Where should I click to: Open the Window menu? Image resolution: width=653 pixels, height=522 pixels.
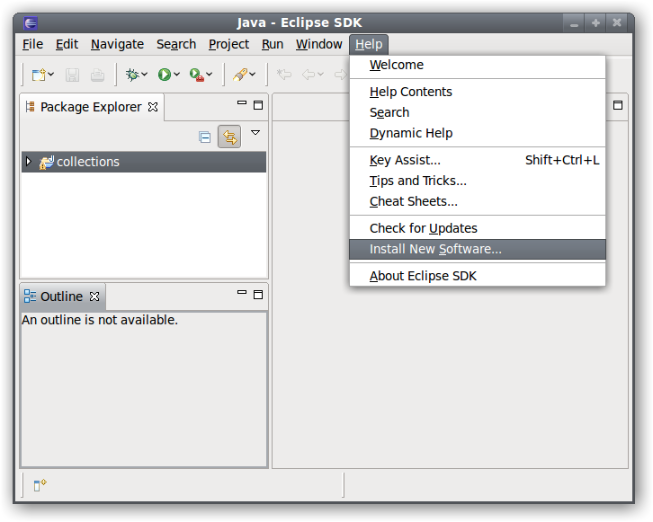(319, 44)
